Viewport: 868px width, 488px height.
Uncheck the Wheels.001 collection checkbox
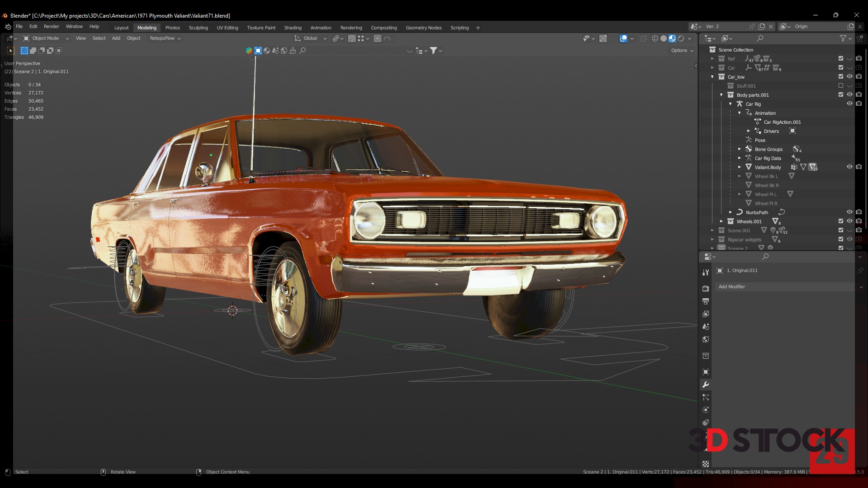point(841,221)
